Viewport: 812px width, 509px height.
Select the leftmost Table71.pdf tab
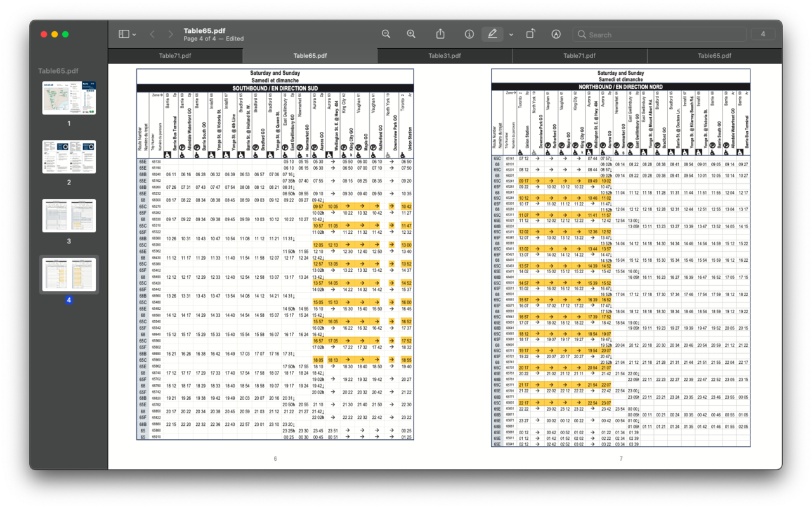pos(175,56)
